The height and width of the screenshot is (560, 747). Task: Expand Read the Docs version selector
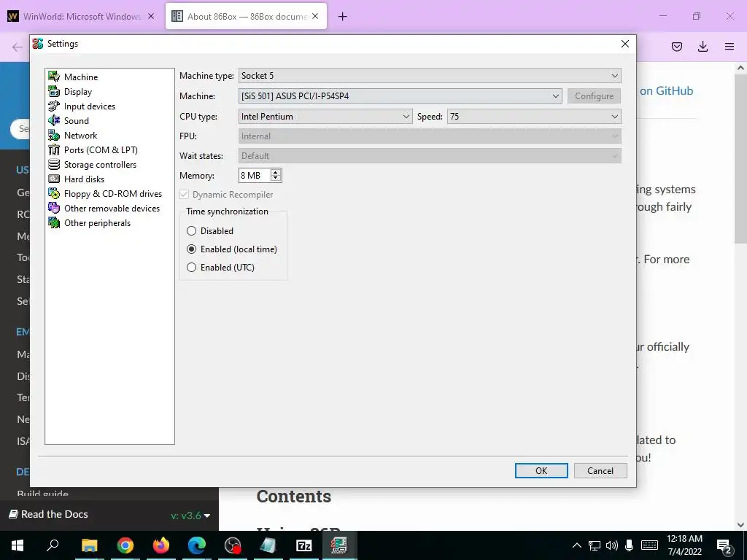pos(190,516)
